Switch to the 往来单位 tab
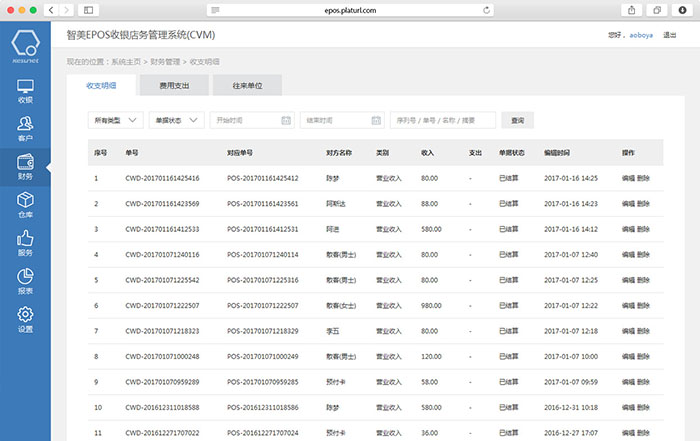 tap(247, 85)
